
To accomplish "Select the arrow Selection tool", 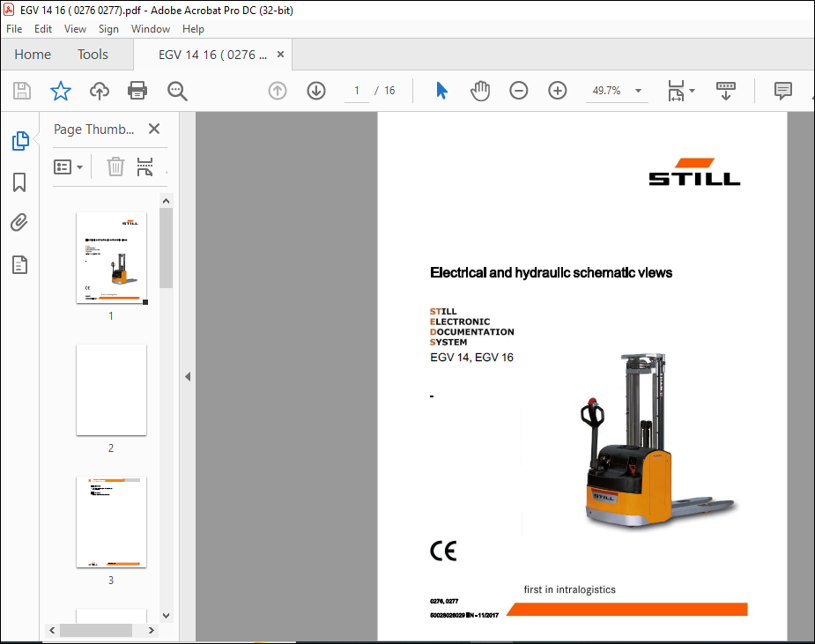I will (x=441, y=91).
